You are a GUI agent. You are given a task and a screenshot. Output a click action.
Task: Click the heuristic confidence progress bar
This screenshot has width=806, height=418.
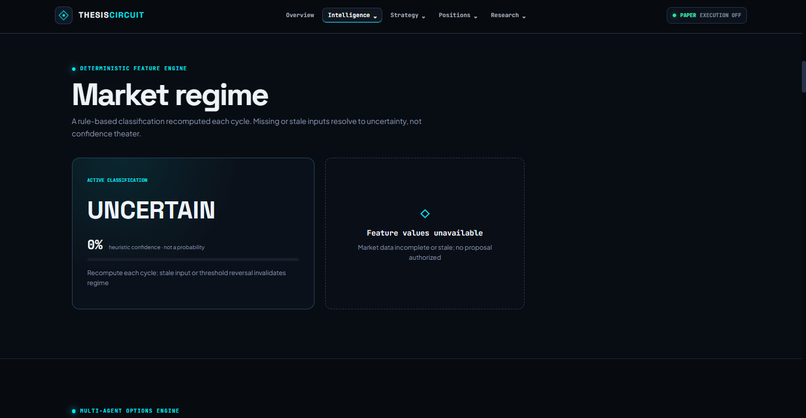193,260
